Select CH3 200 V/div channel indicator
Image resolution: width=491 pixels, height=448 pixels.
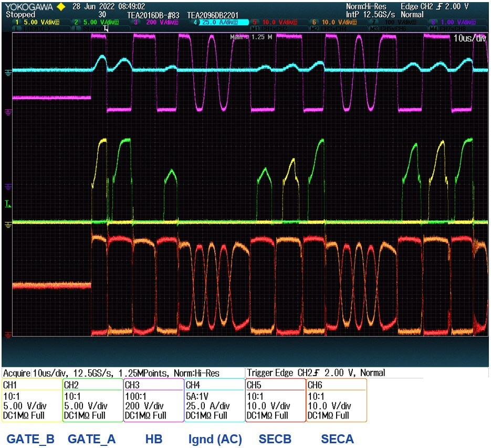(x=155, y=22)
